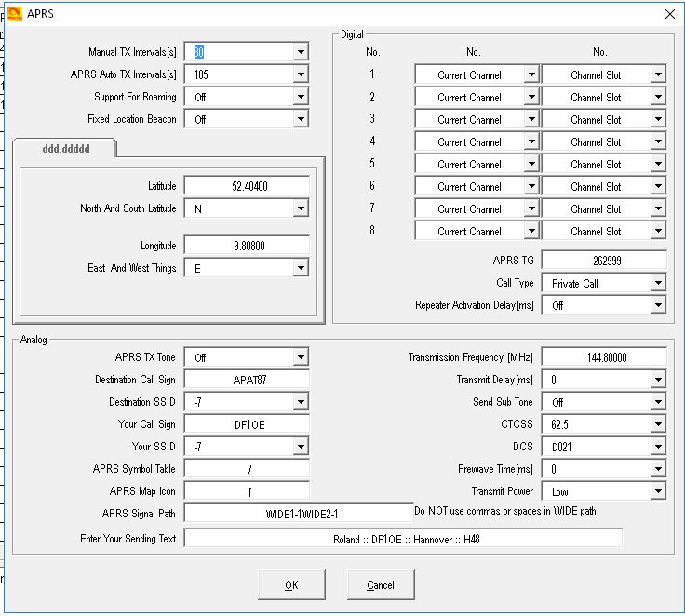
Task: Open row 5 Channel Slot dropdown
Action: click(x=658, y=164)
